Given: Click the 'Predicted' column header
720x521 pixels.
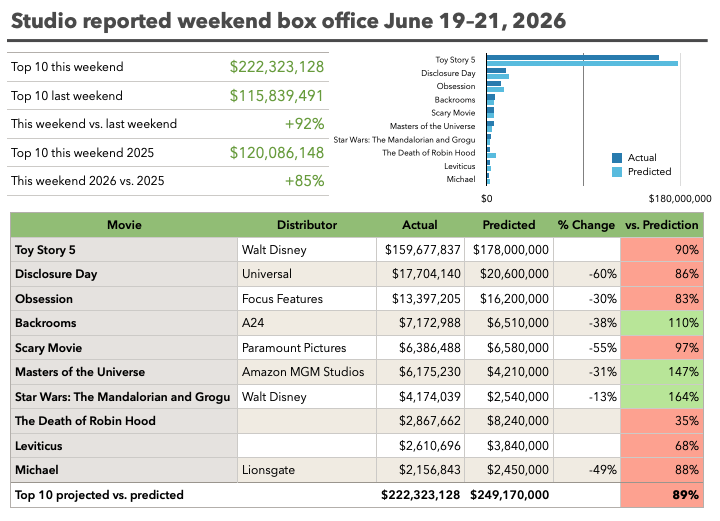Looking at the screenshot, I should pos(509,225).
